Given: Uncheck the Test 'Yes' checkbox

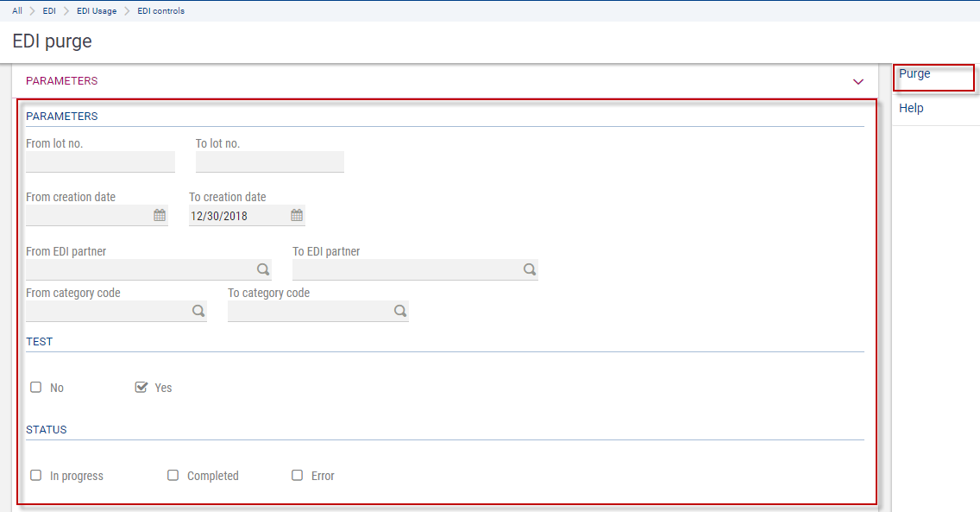Looking at the screenshot, I should 141,388.
